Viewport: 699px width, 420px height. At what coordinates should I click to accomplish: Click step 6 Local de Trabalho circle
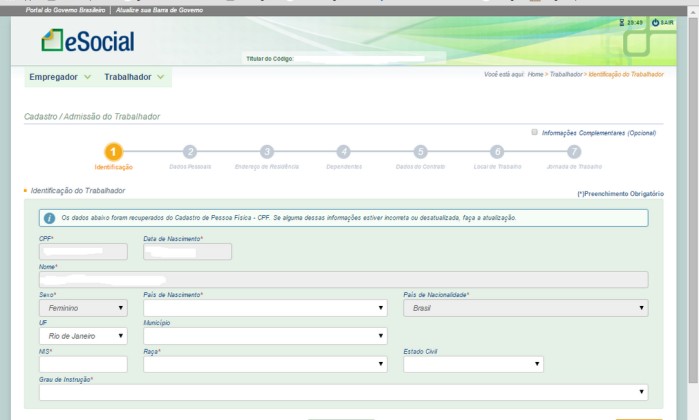point(497,152)
